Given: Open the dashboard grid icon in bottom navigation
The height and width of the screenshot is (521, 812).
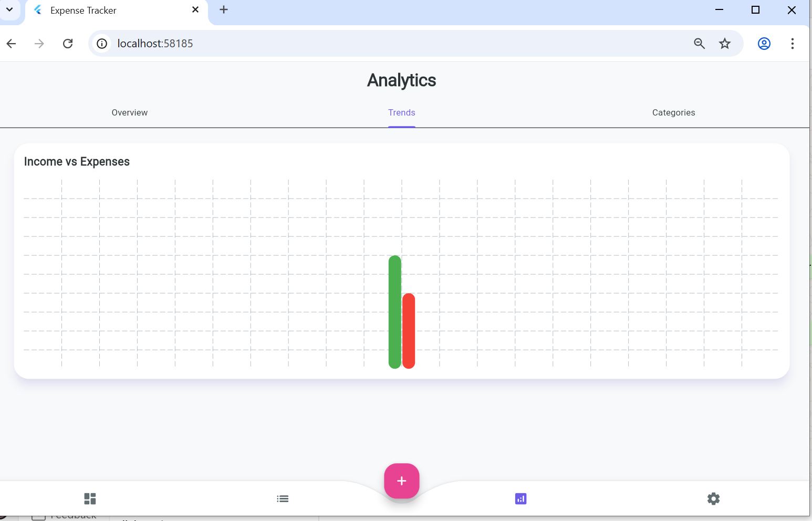Looking at the screenshot, I should pos(90,498).
